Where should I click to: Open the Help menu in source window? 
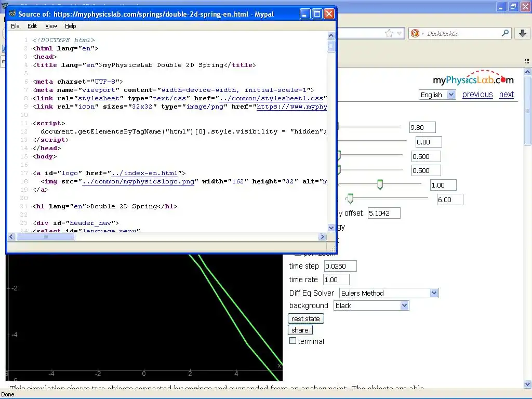tap(70, 26)
